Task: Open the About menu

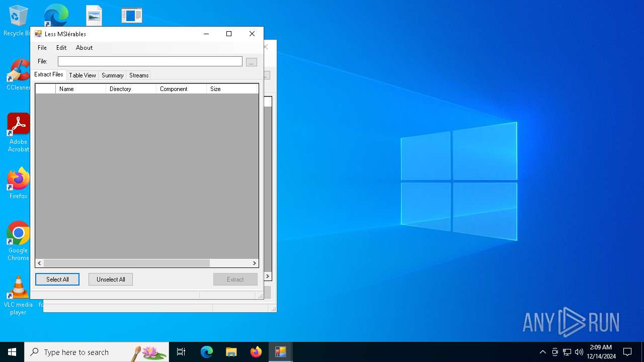Action: [x=84, y=48]
